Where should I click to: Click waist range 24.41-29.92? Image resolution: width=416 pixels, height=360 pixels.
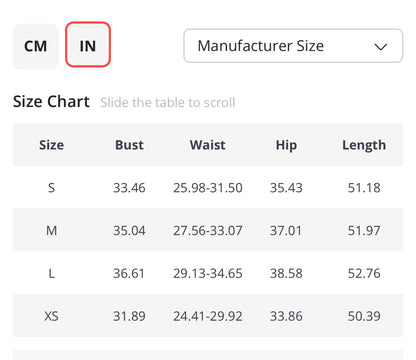(x=208, y=316)
